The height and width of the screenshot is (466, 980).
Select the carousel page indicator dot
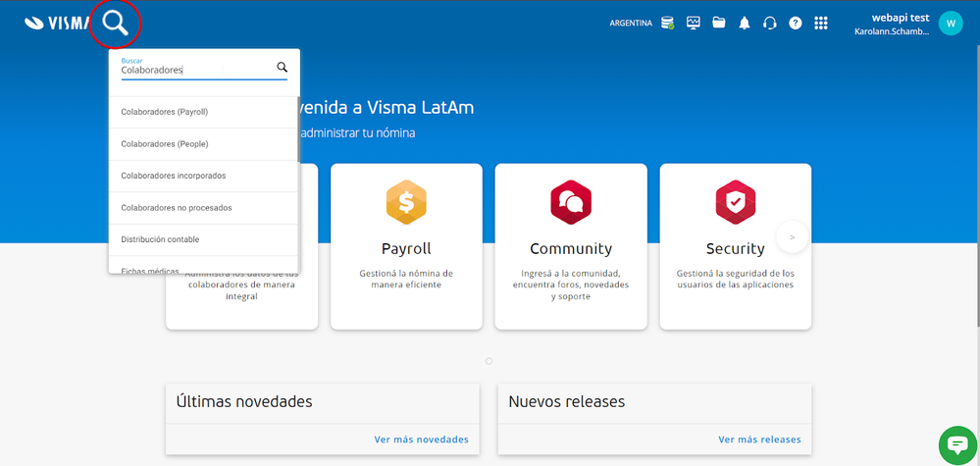tap(489, 361)
